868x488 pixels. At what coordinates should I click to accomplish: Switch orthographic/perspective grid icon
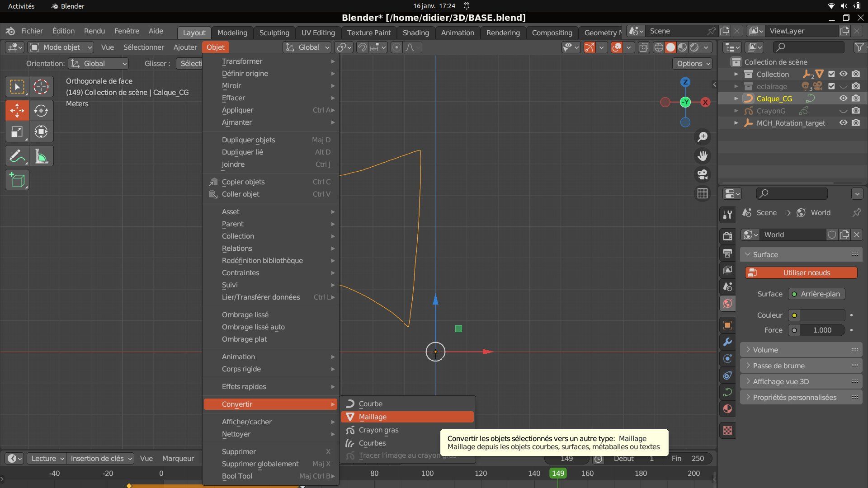[703, 193]
